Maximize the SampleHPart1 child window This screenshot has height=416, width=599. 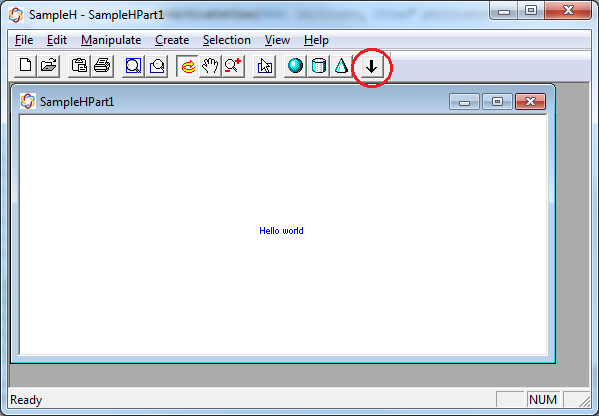tap(497, 102)
